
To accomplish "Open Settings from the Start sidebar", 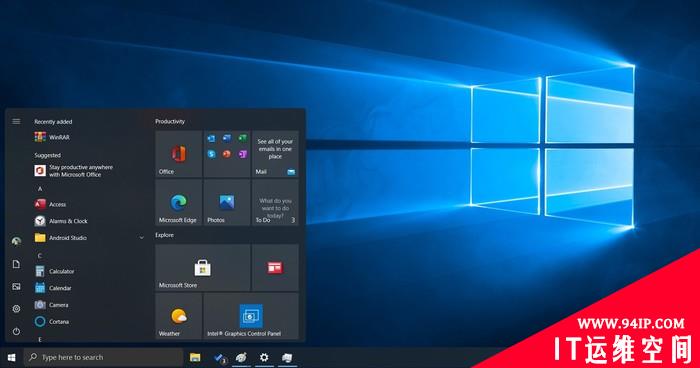I will coord(17,309).
